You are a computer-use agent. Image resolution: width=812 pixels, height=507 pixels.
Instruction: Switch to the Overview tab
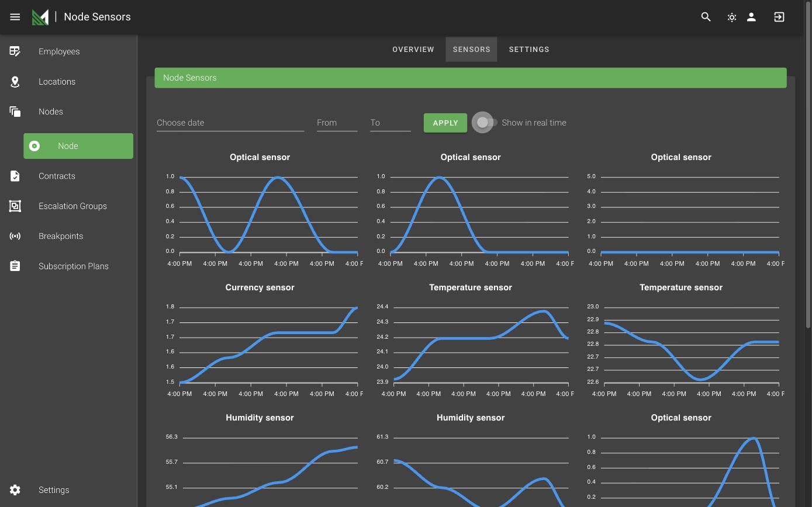[x=413, y=50]
